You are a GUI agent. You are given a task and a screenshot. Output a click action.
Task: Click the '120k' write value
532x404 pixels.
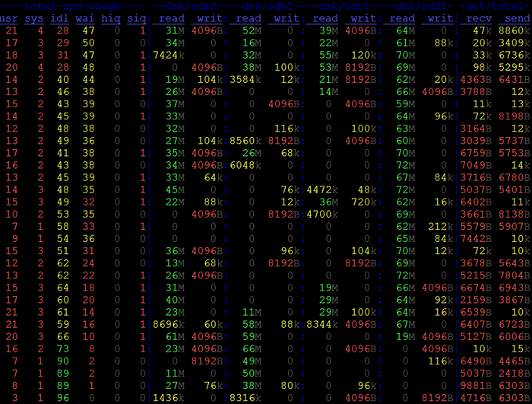click(364, 55)
